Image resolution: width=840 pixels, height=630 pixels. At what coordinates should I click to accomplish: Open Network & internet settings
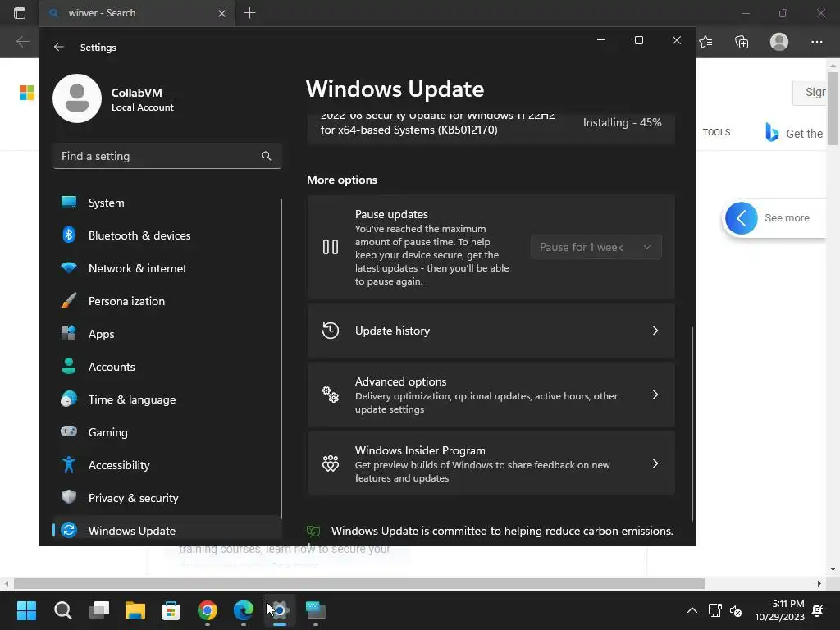coord(167,268)
